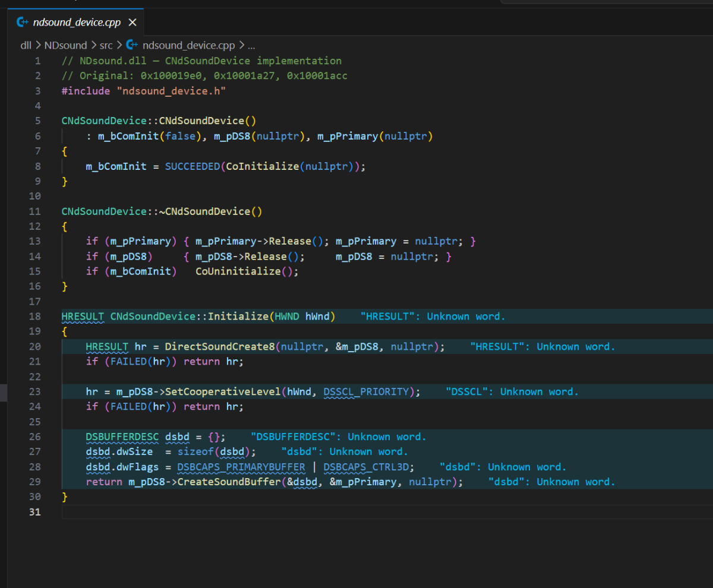This screenshot has width=713, height=588.
Task: Click the DSBUFFERDESC type on line 26
Action: pyautogui.click(x=122, y=437)
